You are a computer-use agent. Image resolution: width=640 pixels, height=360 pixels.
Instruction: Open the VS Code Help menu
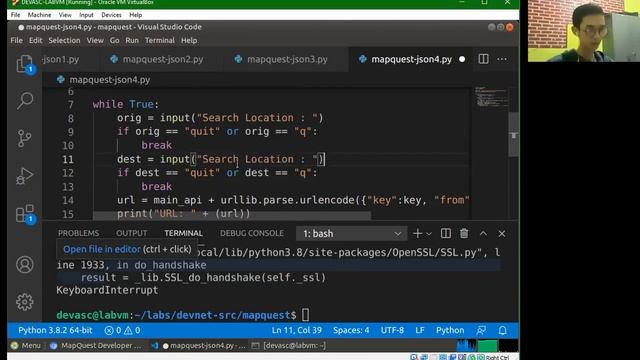[189, 40]
